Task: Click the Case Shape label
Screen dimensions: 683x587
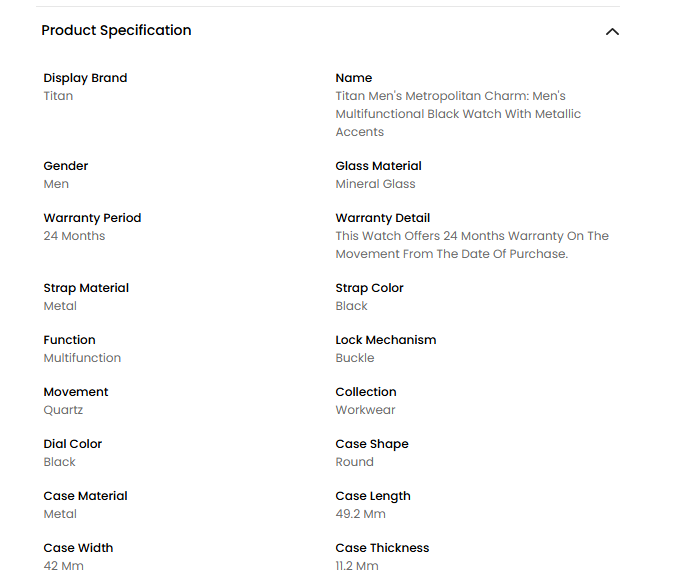Action: pyautogui.click(x=372, y=444)
